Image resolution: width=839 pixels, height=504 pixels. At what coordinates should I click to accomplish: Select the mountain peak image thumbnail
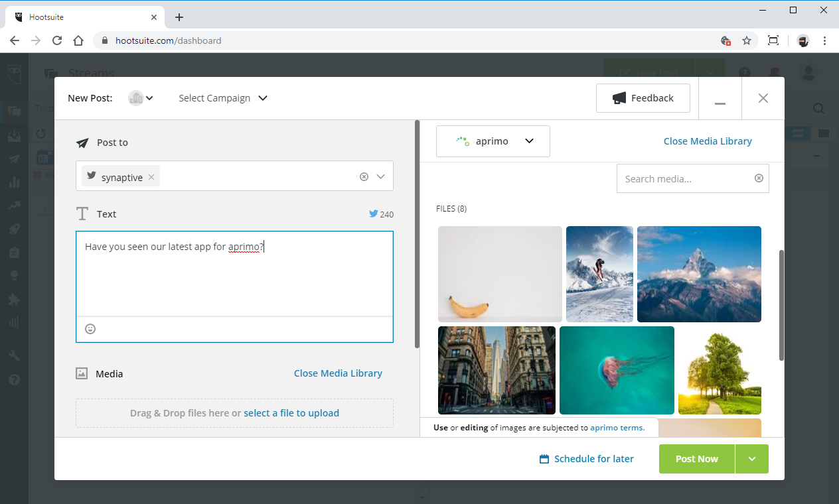(699, 274)
